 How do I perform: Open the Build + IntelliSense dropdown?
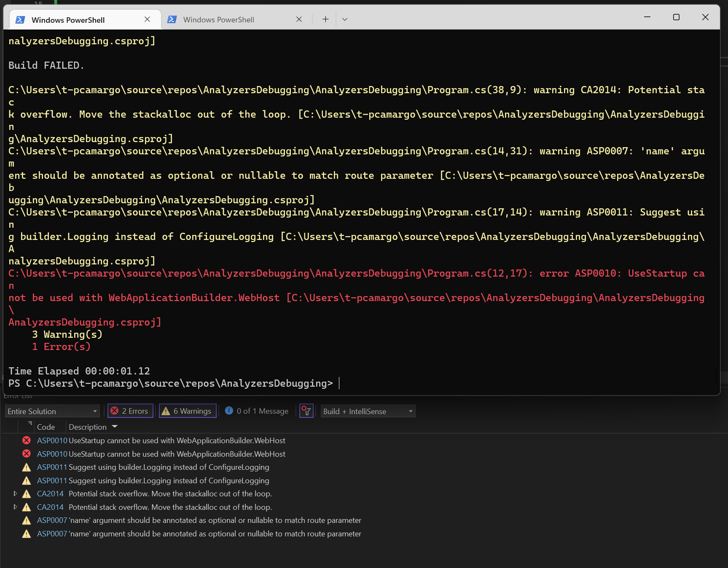tap(368, 411)
